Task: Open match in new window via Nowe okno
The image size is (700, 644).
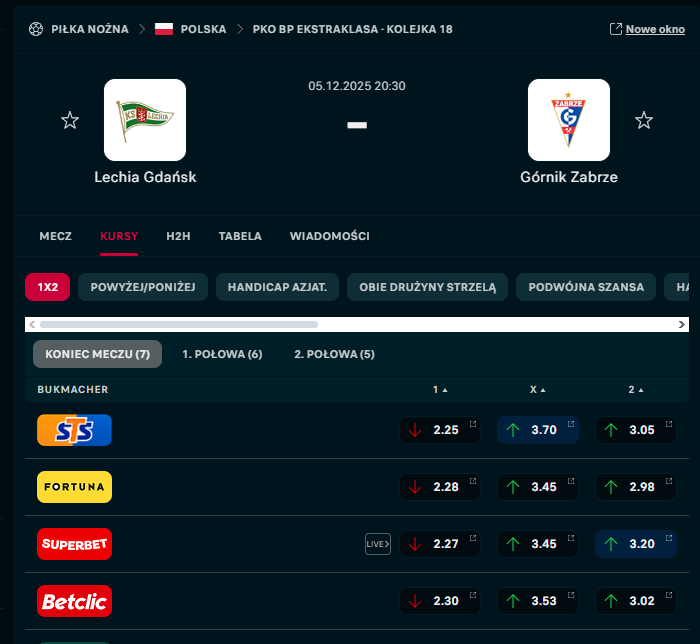Action: coord(647,29)
